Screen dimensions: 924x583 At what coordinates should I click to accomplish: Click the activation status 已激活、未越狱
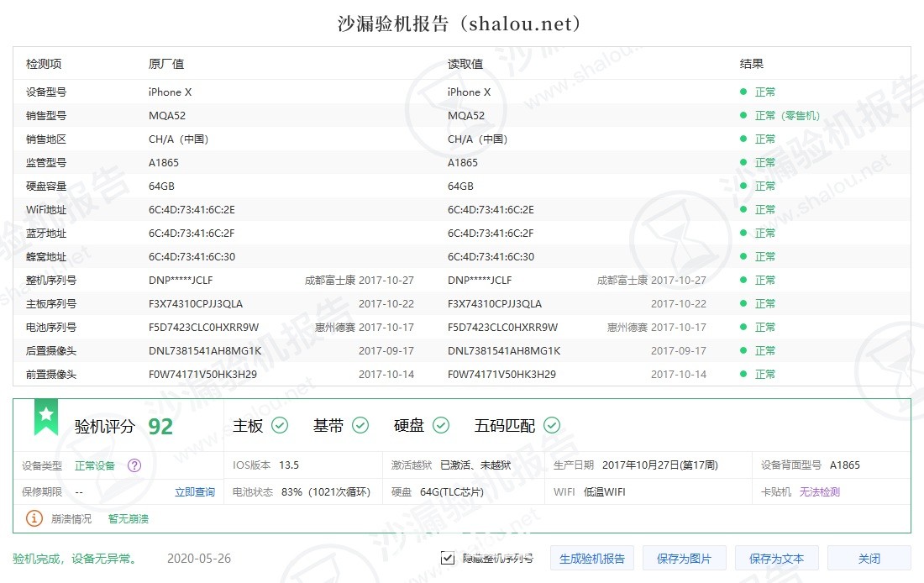point(475,465)
